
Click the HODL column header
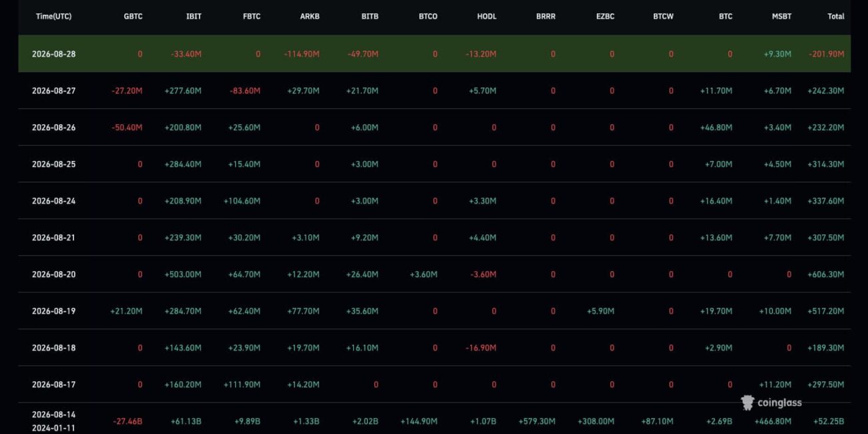coord(487,16)
